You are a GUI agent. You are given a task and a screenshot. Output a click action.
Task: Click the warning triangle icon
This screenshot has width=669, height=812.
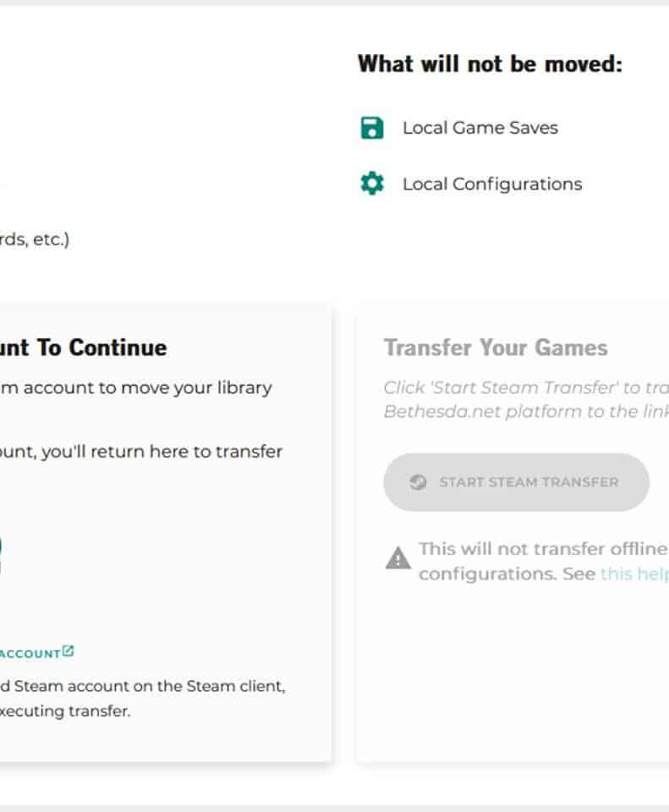click(398, 558)
